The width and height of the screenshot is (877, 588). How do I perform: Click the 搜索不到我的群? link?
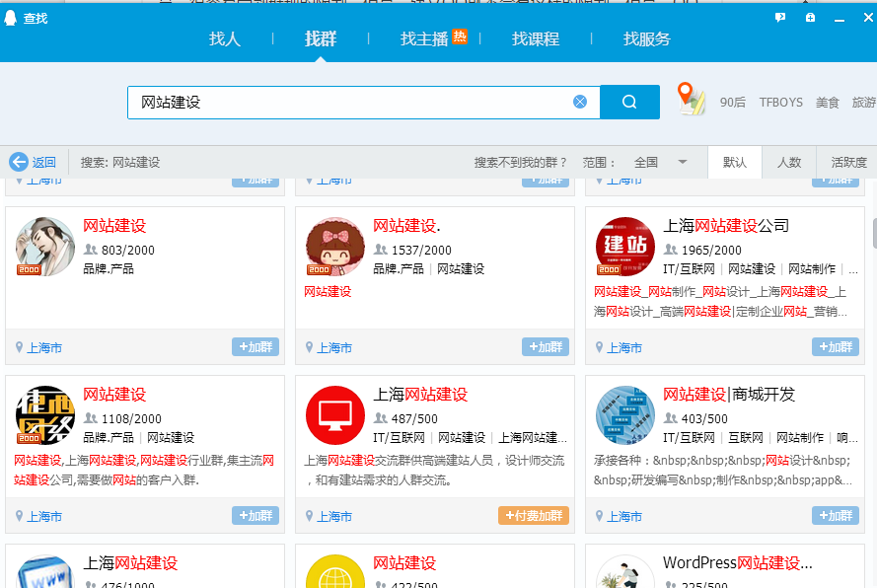(x=521, y=162)
